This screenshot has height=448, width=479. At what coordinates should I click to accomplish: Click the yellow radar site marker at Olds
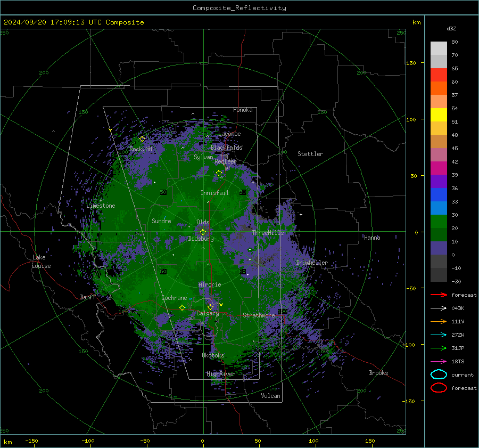click(203, 232)
